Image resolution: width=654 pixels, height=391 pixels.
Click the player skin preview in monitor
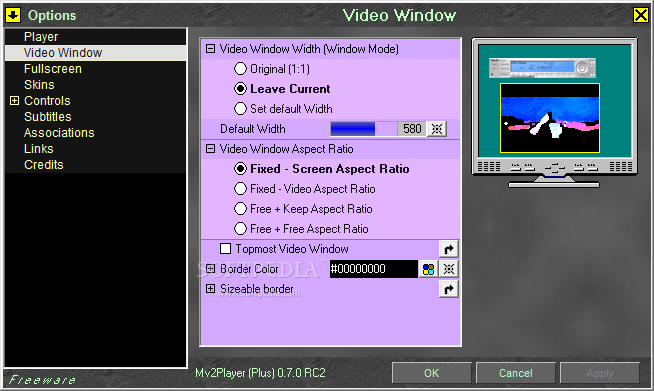click(x=542, y=68)
